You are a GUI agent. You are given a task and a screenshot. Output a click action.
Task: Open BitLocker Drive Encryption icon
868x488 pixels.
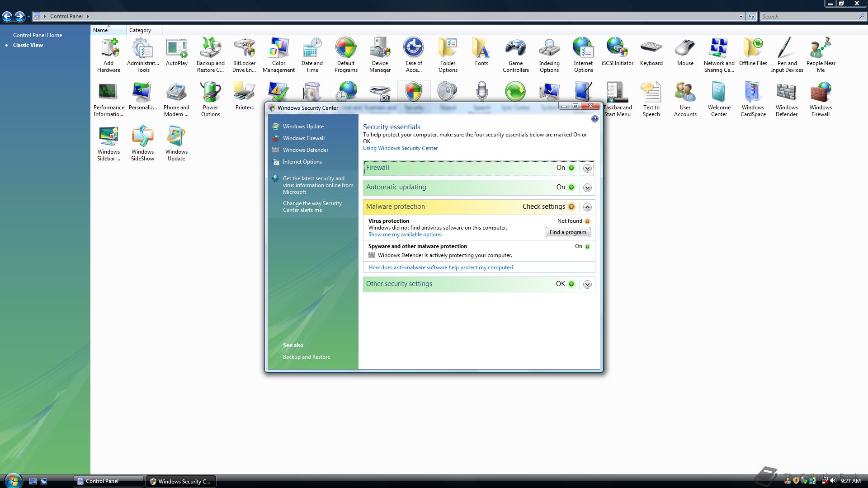(x=244, y=55)
